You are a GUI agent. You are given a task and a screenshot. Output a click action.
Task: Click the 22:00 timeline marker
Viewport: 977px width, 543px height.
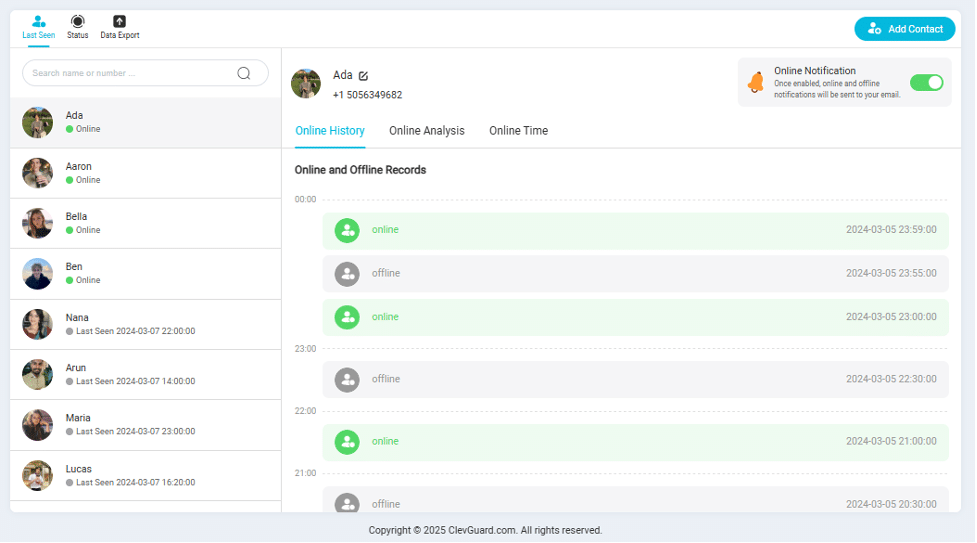[x=305, y=411]
